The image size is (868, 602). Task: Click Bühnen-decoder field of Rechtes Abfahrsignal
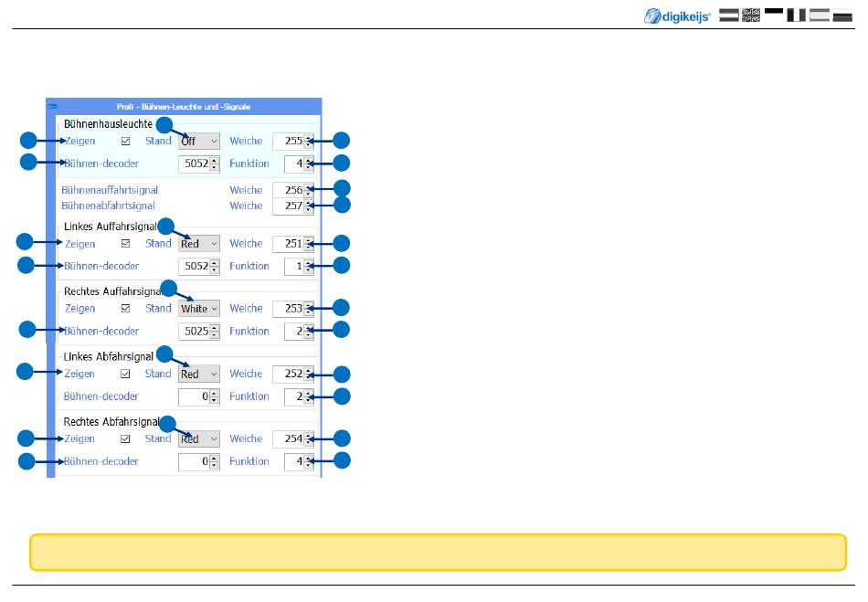click(x=199, y=461)
